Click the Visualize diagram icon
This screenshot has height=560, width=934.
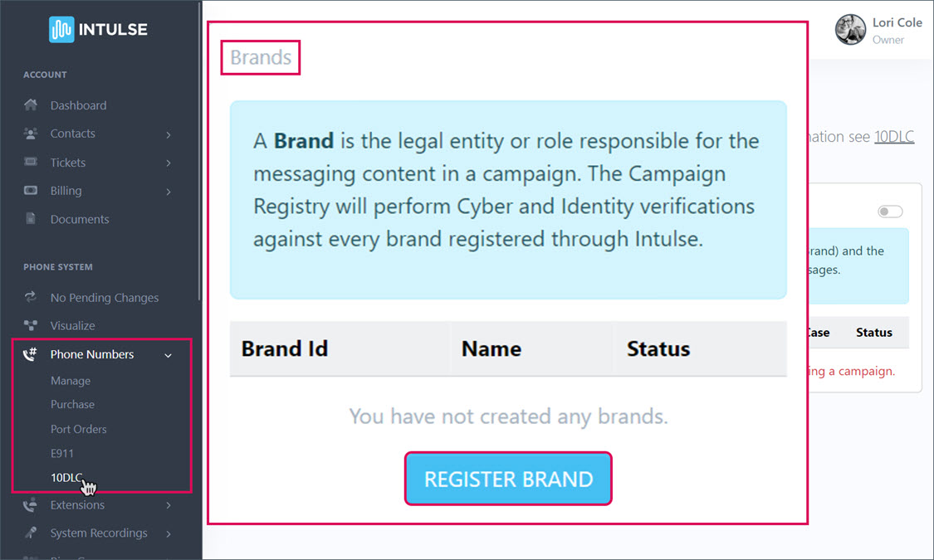point(31,326)
